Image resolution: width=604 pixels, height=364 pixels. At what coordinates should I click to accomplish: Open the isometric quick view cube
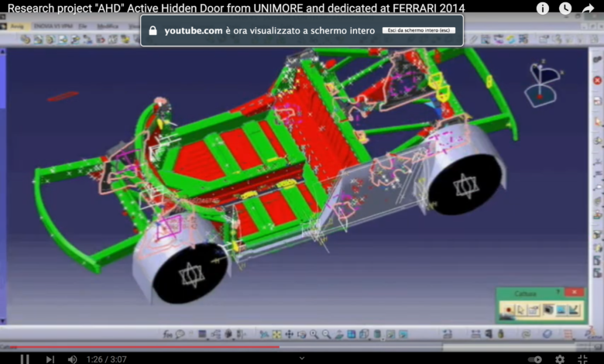(x=364, y=334)
